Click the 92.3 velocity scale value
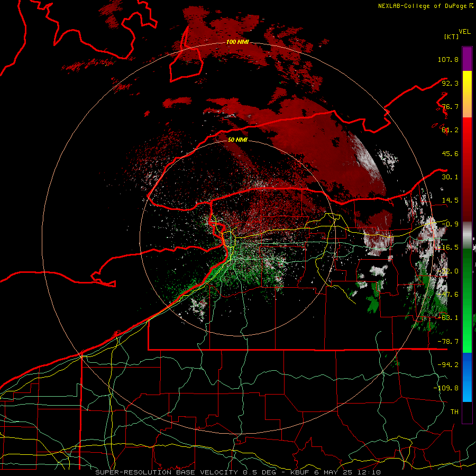The image size is (476, 476). click(450, 83)
